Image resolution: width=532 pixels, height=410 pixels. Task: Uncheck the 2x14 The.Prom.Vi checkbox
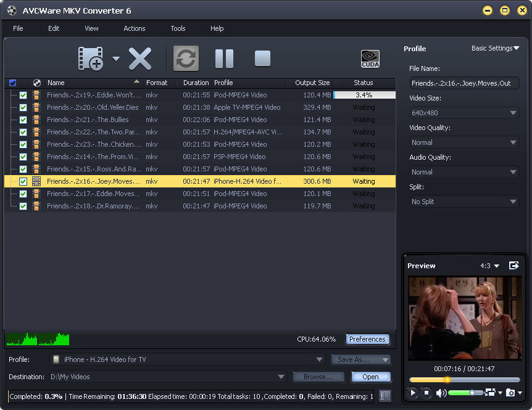tap(23, 157)
